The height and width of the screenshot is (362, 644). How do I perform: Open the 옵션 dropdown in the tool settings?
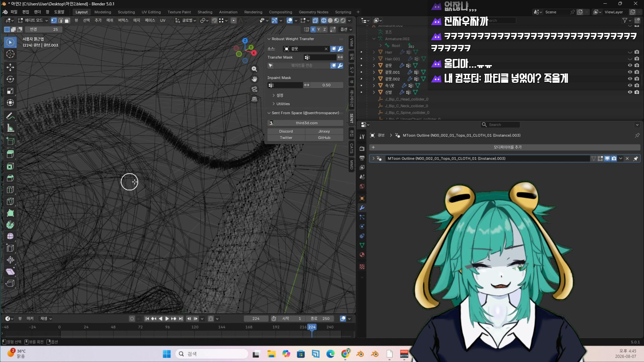pos(346,29)
